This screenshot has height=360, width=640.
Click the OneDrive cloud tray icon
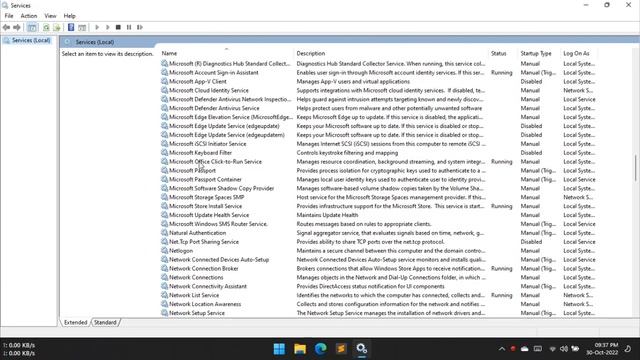click(x=525, y=349)
